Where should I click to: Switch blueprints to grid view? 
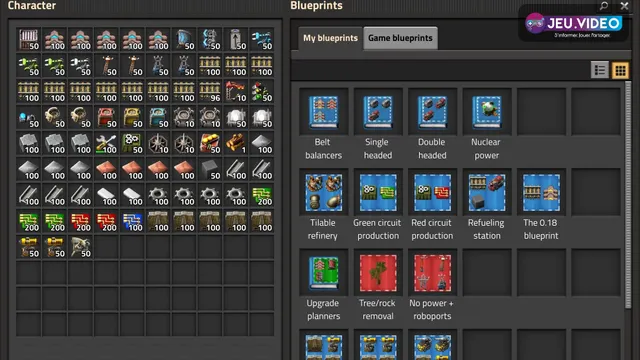620,70
